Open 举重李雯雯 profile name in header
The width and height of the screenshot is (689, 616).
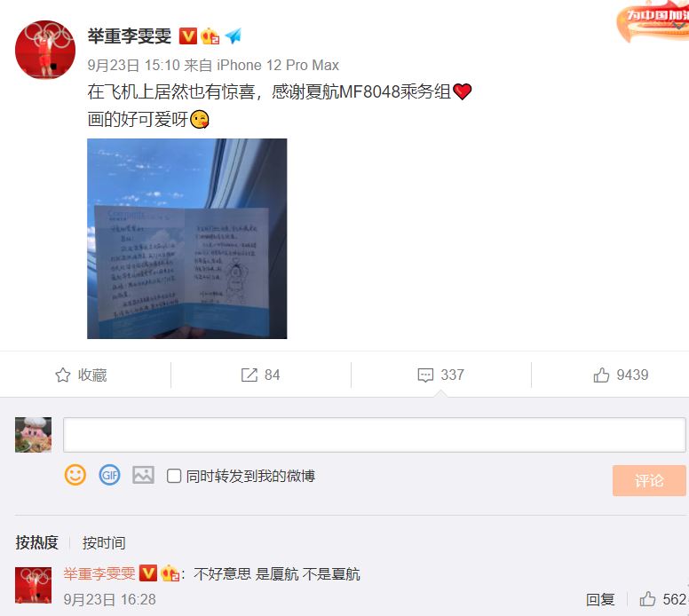[x=130, y=36]
